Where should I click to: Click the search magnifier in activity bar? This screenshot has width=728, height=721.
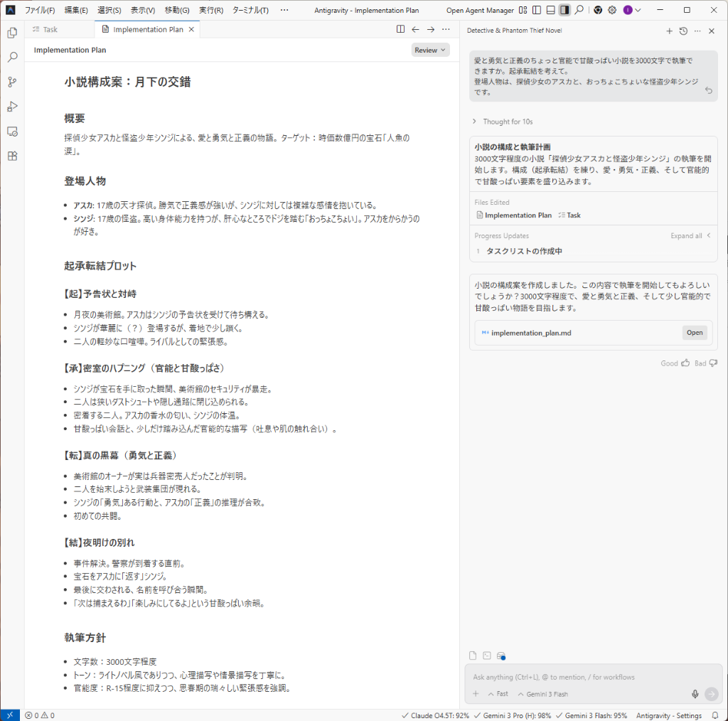coord(12,57)
